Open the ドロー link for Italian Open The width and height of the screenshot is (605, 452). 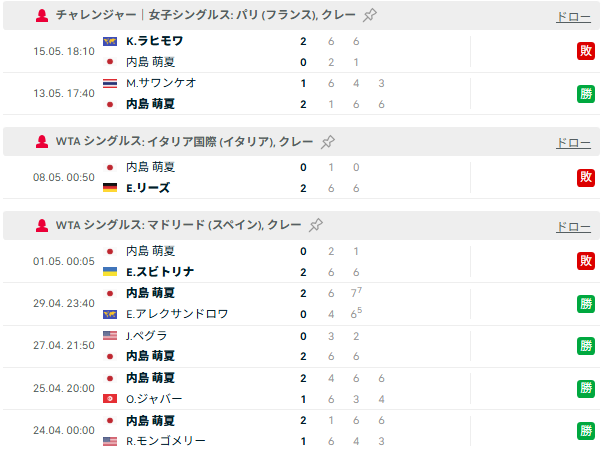tap(573, 143)
